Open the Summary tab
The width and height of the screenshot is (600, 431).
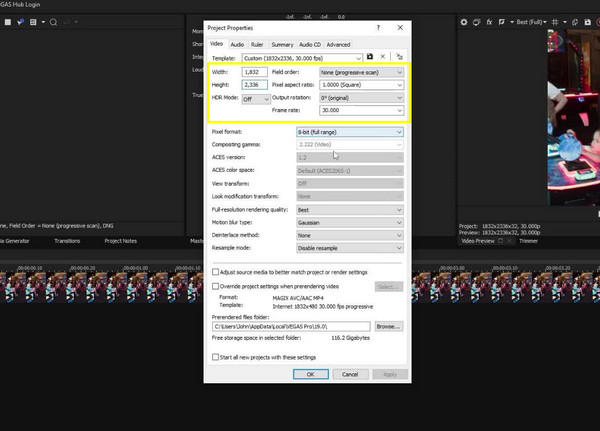(282, 44)
